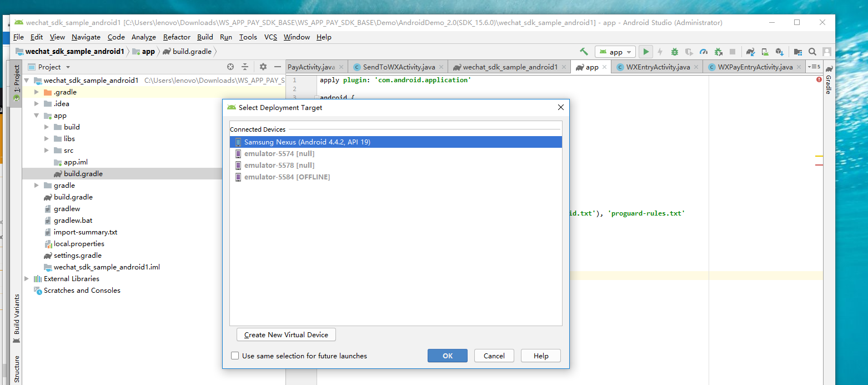
Task: Expand the src folder
Action: pyautogui.click(x=47, y=150)
